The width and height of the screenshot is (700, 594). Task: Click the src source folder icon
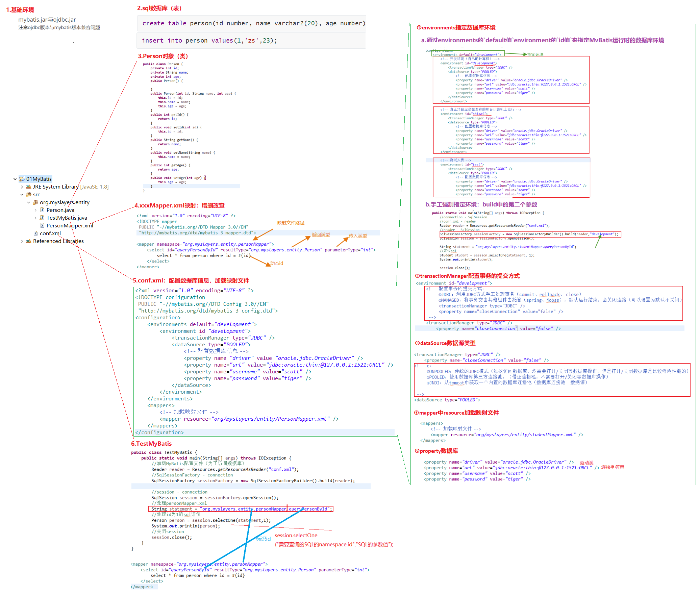coord(29,195)
